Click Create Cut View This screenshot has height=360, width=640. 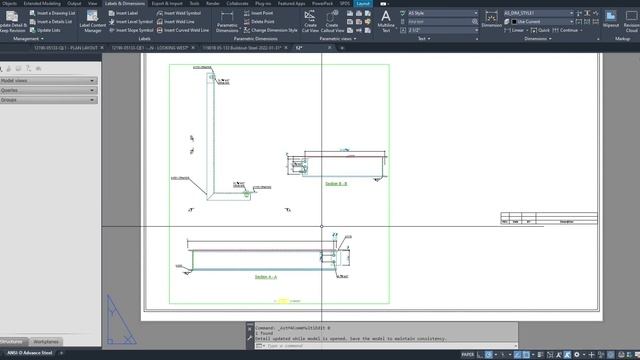pos(310,21)
